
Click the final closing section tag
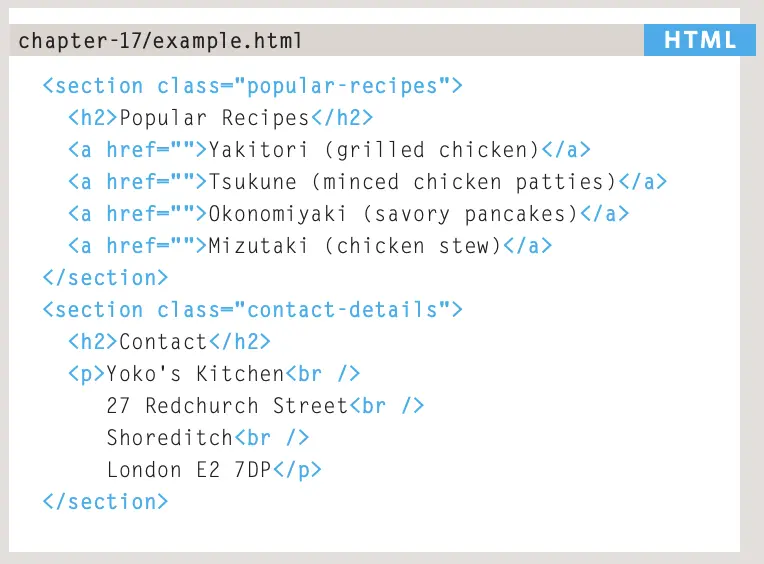pos(105,502)
